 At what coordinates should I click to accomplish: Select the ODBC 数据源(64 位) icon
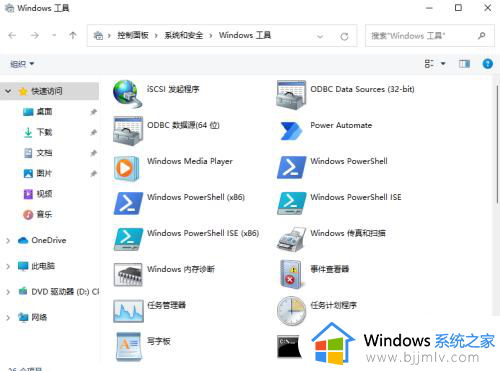tap(128, 131)
